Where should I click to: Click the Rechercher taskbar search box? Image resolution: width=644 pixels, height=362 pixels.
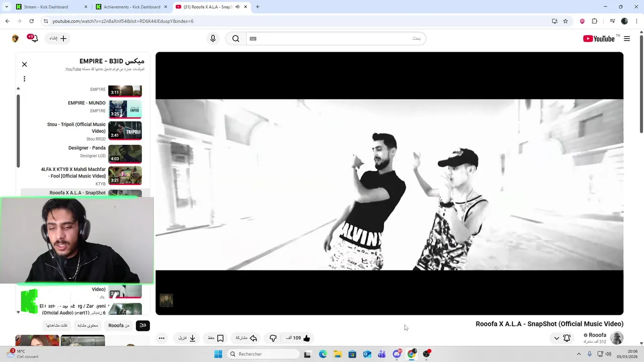click(263, 354)
